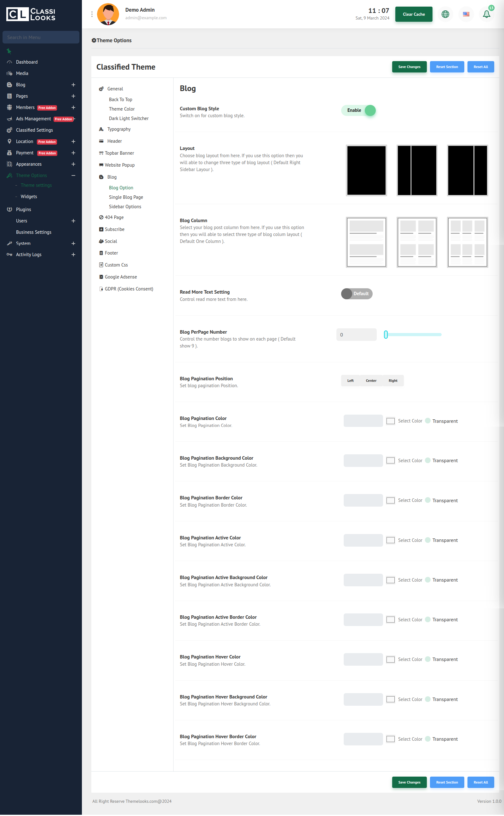Click the Demo Admin avatar image

coord(108,14)
